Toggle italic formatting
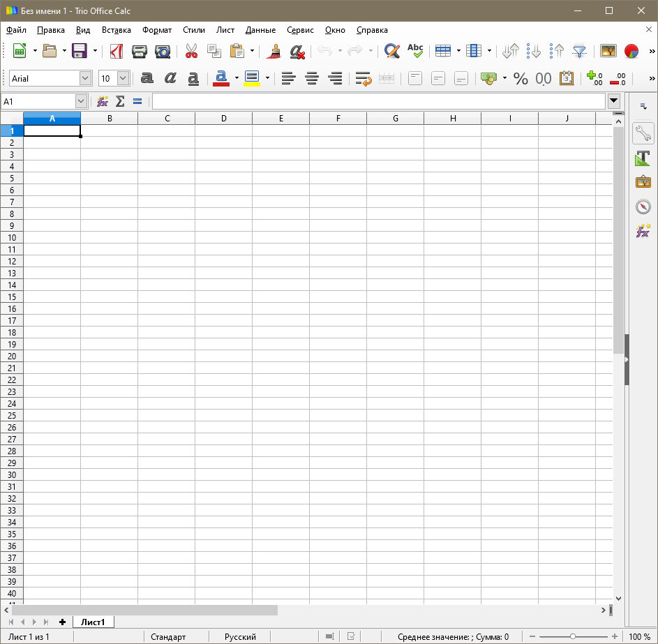This screenshot has width=658, height=644. (170, 78)
